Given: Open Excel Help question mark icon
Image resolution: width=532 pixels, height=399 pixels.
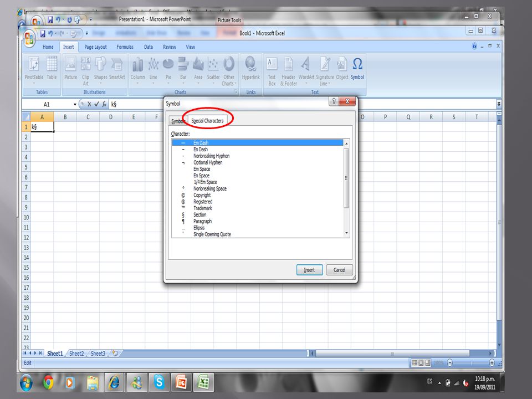Looking at the screenshot, I should coord(474,46).
